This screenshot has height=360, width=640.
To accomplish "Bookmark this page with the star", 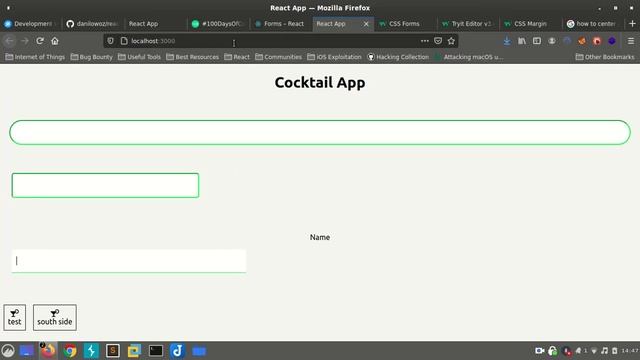I will click(x=451, y=41).
